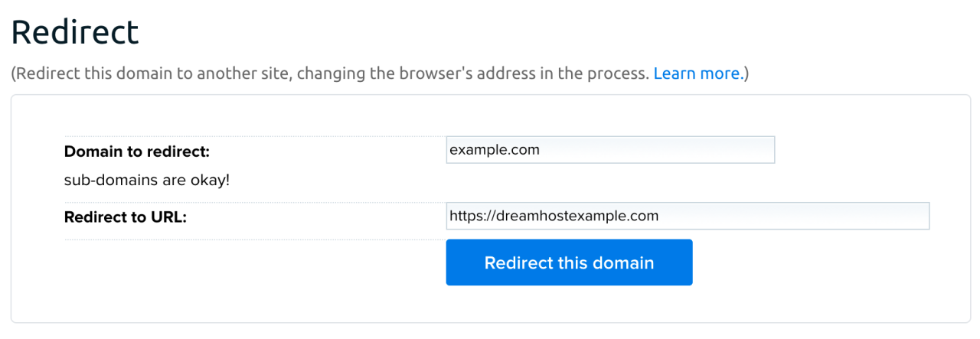
Task: Click blank panel area below Redirect button
Action: point(569,305)
